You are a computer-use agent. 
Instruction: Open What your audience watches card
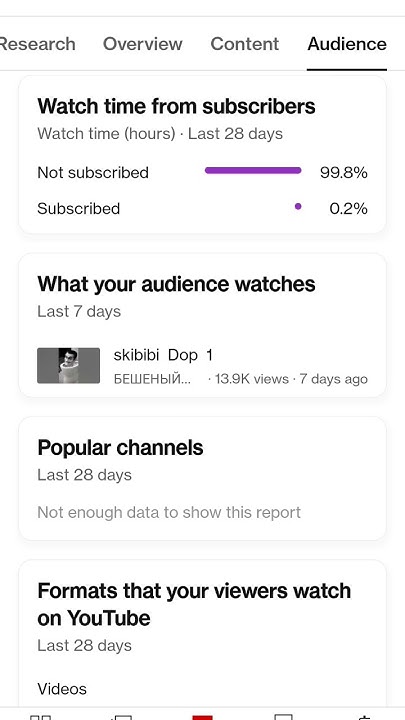coord(202,325)
